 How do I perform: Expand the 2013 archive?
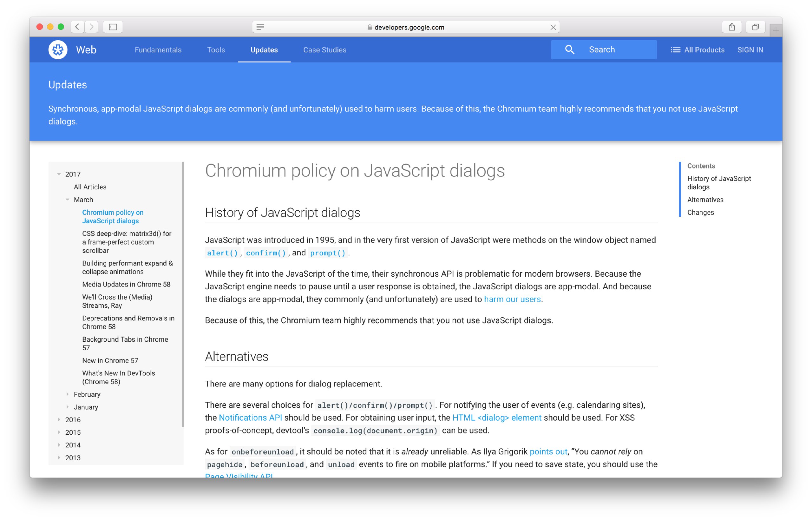coord(59,457)
